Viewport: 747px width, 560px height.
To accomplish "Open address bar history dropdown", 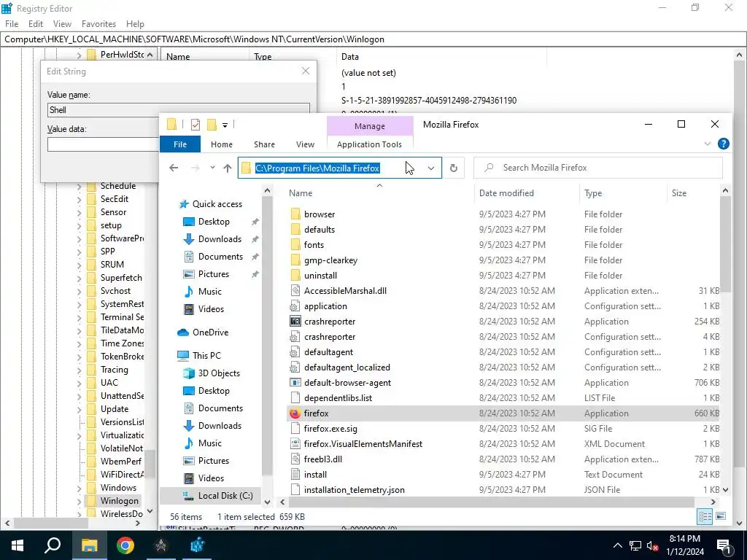I will [x=430, y=168].
